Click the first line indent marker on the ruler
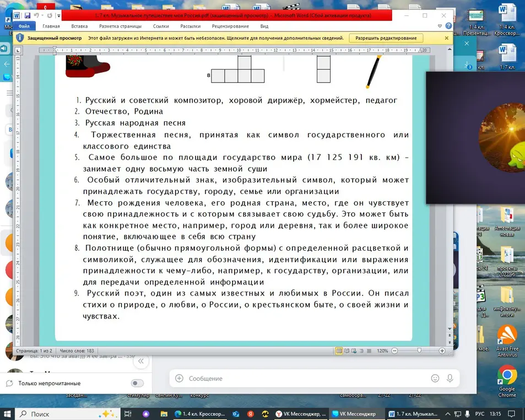This screenshot has width=525, height=420. (x=55, y=49)
